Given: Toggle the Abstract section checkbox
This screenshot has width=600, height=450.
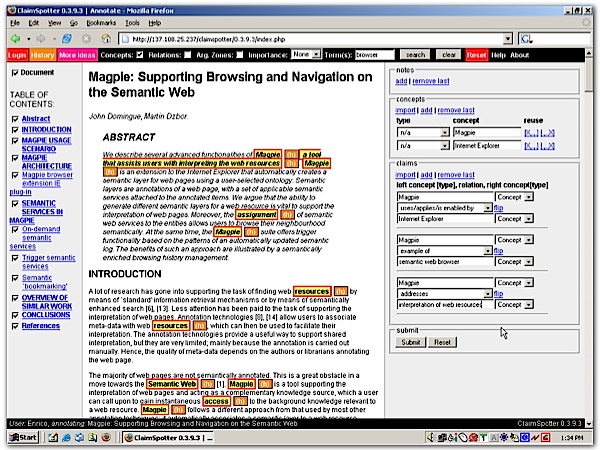Looking at the screenshot, I should click(15, 119).
